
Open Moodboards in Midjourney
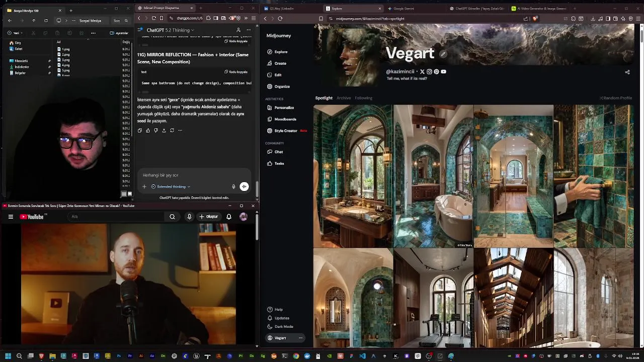coord(281,119)
